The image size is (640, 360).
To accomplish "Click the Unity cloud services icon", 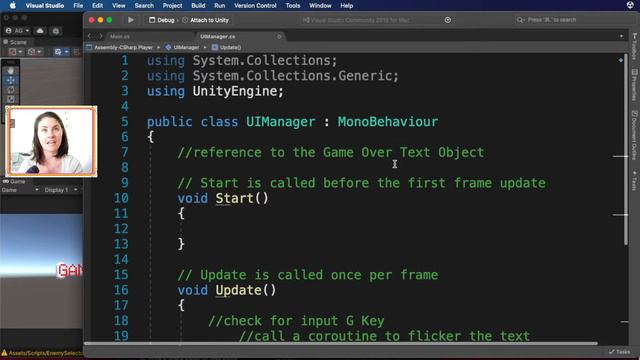I will coord(40,31).
